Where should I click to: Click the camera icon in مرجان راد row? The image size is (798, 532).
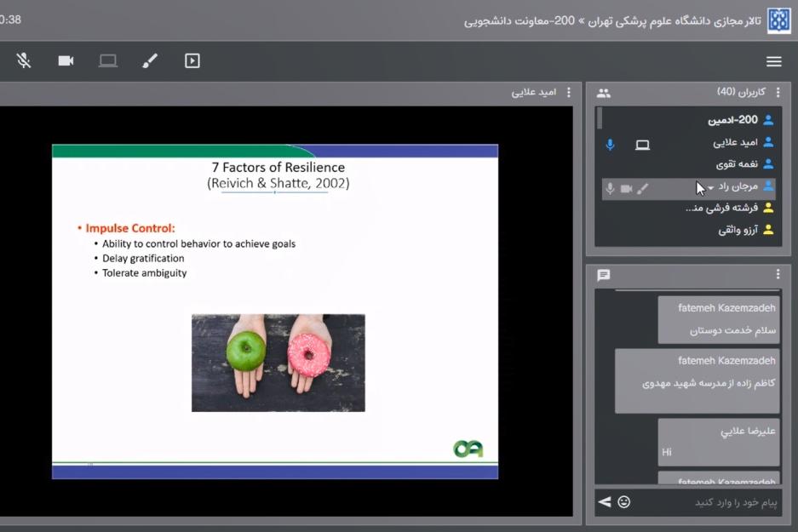[626, 188]
